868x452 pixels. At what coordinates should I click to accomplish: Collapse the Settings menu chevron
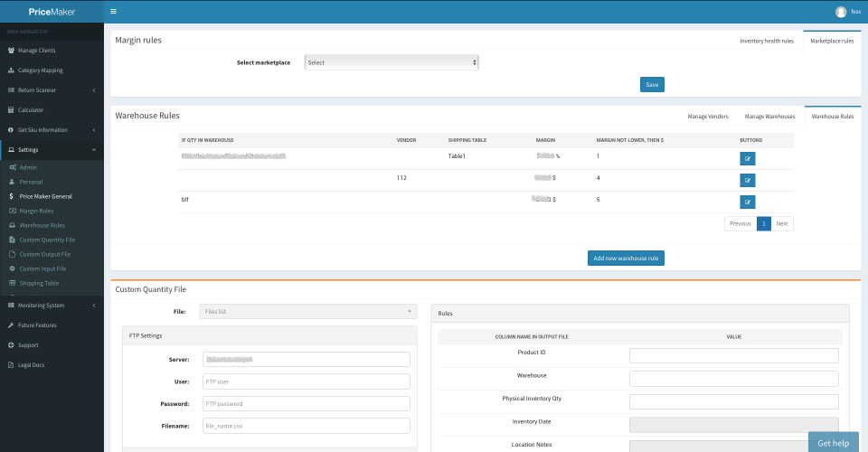pos(94,150)
